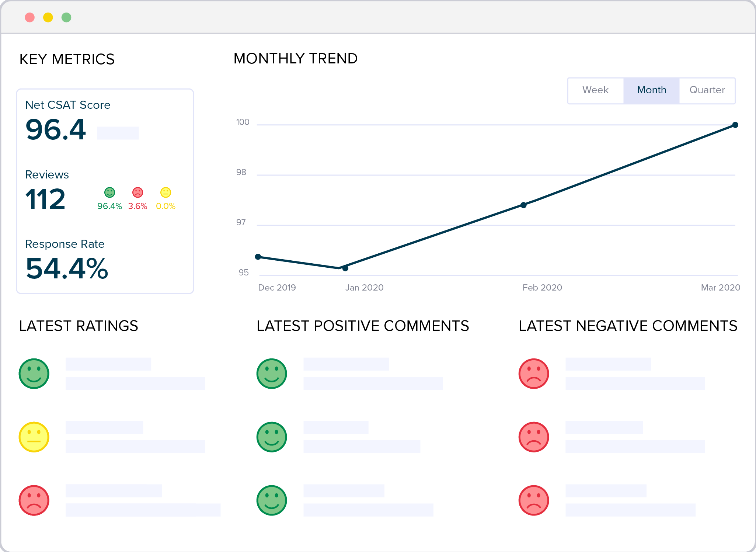756x552 pixels.
Task: Click red sad face above 3.6%
Action: coord(137,192)
